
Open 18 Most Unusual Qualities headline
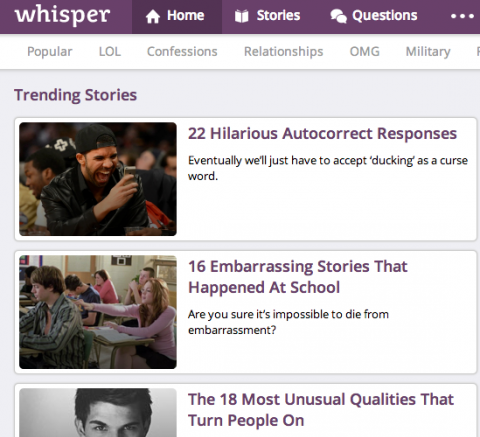coord(321,410)
